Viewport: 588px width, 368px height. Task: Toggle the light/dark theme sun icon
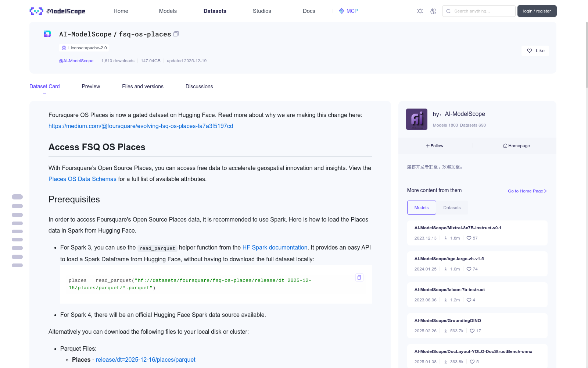point(420,11)
